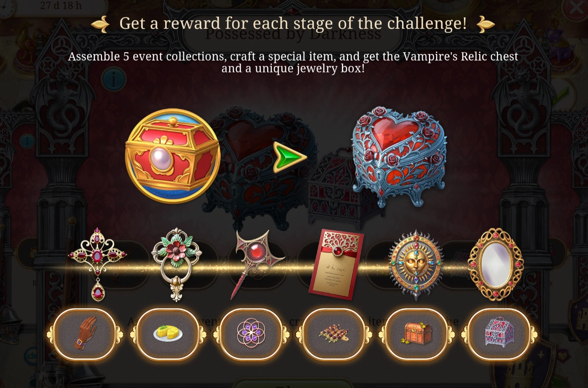Click the blue info icon on the left
This screenshot has width=588, height=388.
pos(114,79)
